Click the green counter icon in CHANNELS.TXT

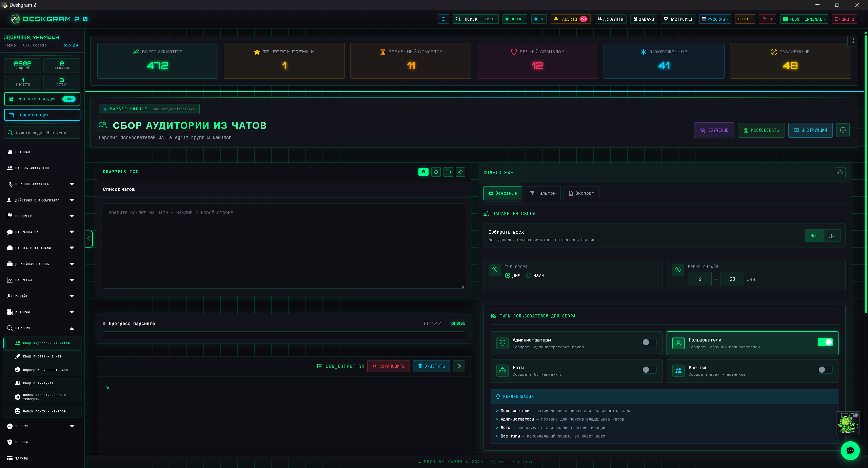(423, 172)
